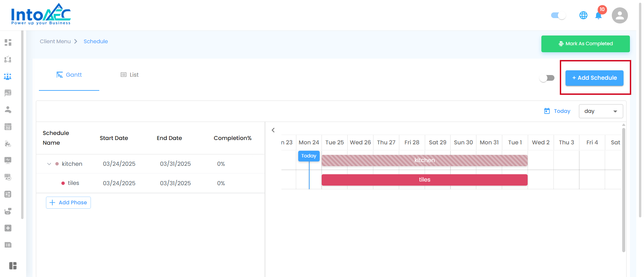
Task: Click the plus icon in Add Phase
Action: [52, 202]
